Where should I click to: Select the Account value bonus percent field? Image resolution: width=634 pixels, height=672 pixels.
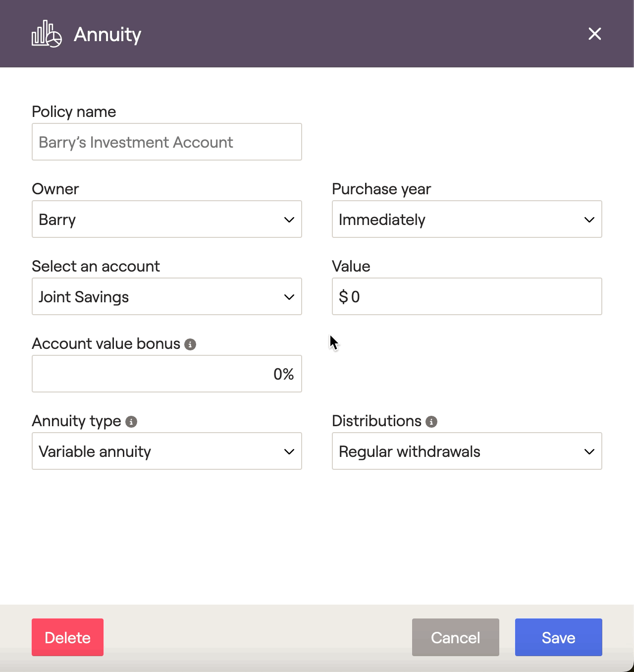tap(167, 374)
